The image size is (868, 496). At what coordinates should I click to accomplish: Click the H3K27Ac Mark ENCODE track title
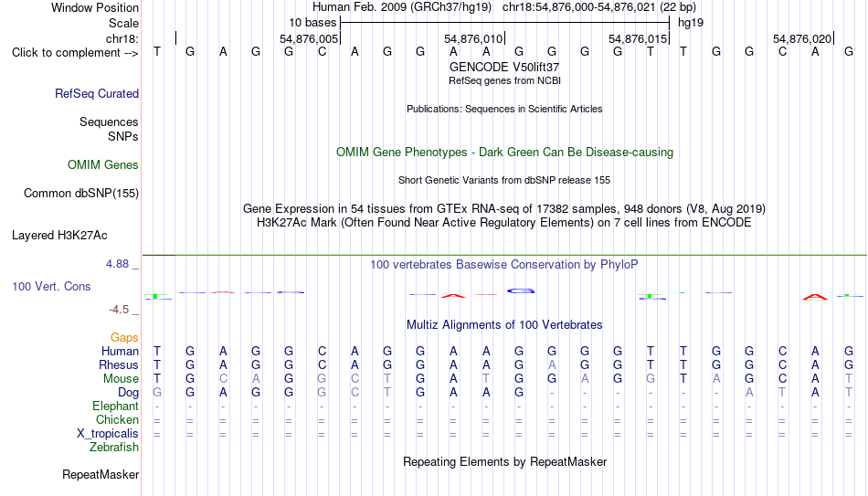click(x=504, y=223)
